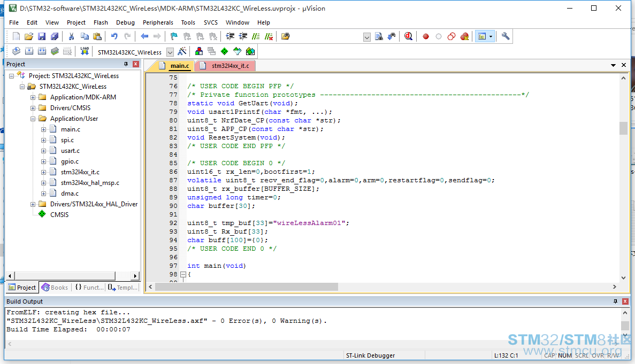Start the debug session with the magnifier icon
Viewport: 635px width, 364px height.
pos(409,36)
